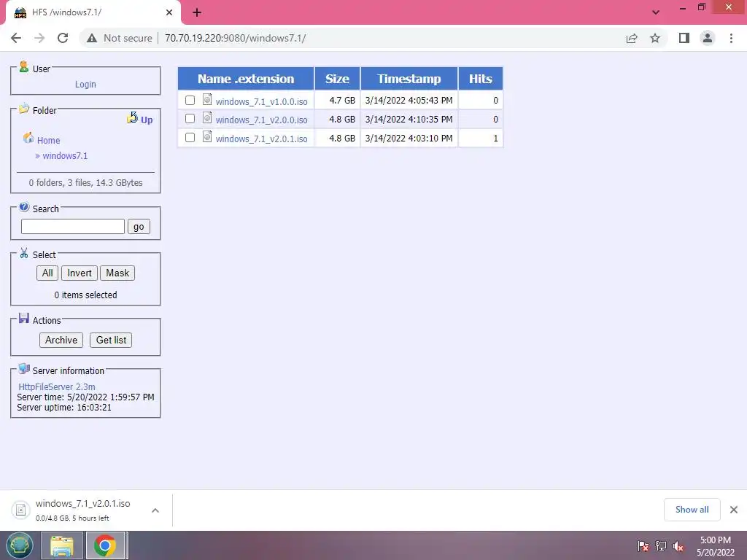Open a new browser tab

point(197,12)
